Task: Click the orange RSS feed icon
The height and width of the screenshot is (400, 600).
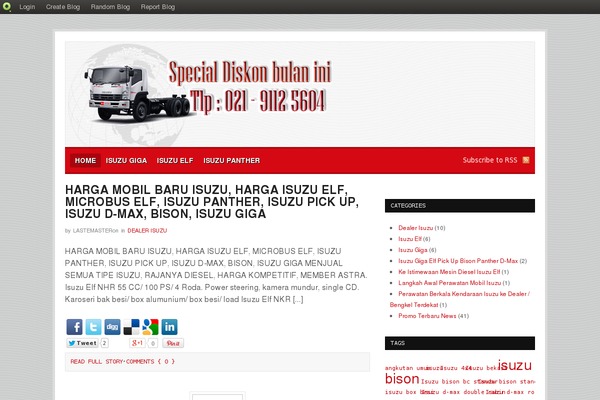Action: pyautogui.click(x=526, y=160)
